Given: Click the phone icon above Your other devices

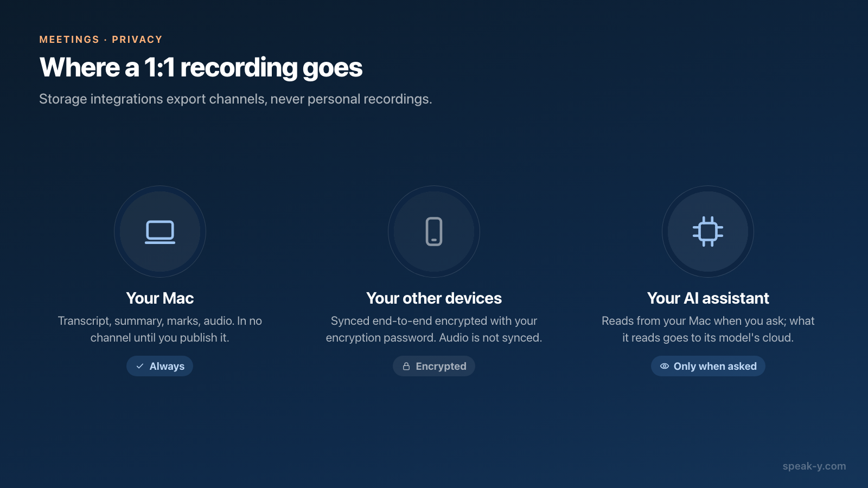Looking at the screenshot, I should 434,232.
